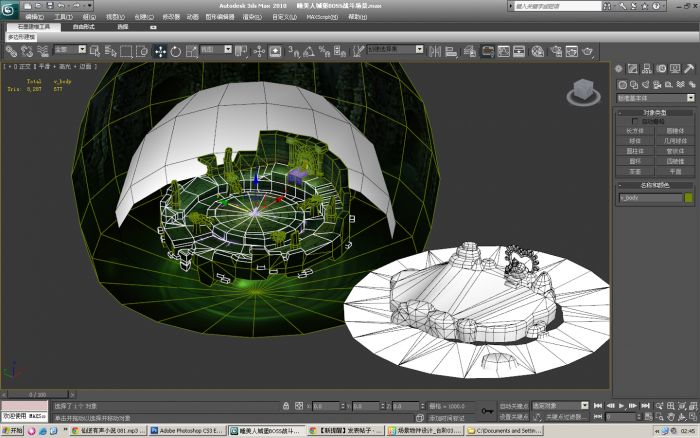700x438 pixels.
Task: Open the Select by Name dialog icon
Action: pos(110,51)
